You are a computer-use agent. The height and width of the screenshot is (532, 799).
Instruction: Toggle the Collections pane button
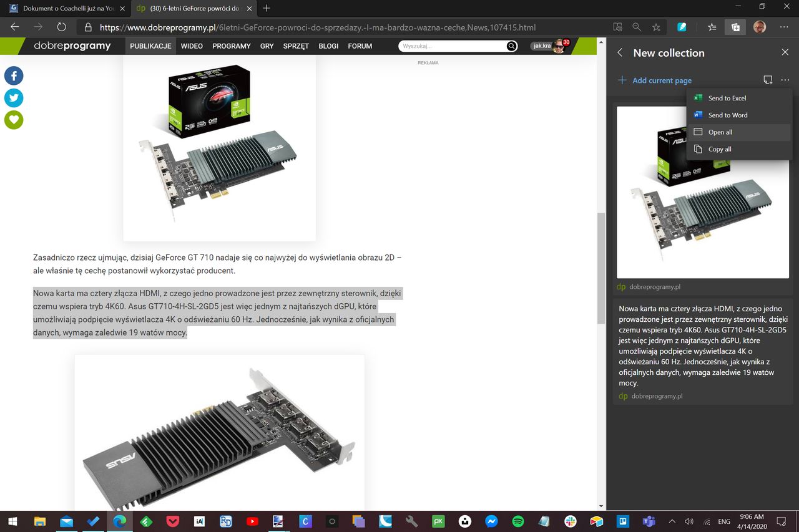[735, 27]
